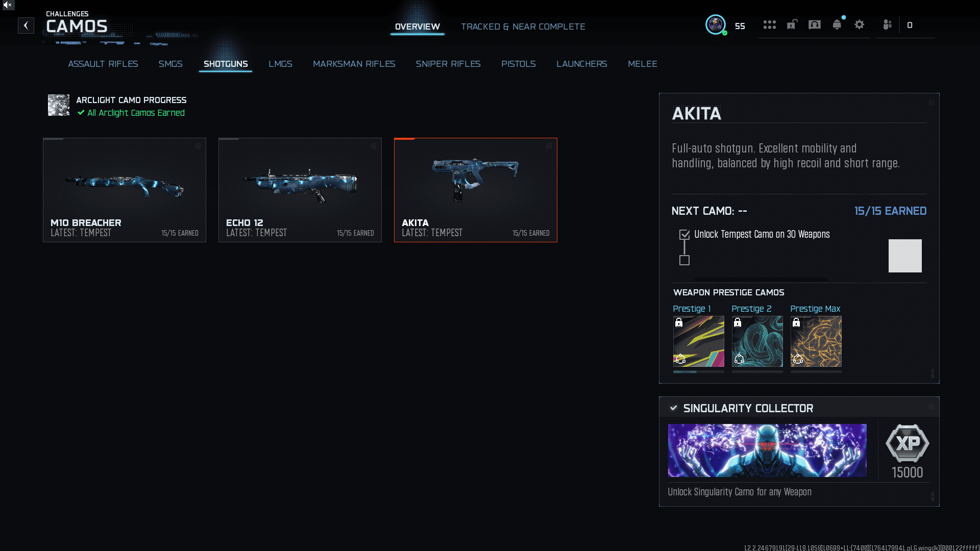Open settings gear icon
The image size is (980, 551).
[859, 25]
